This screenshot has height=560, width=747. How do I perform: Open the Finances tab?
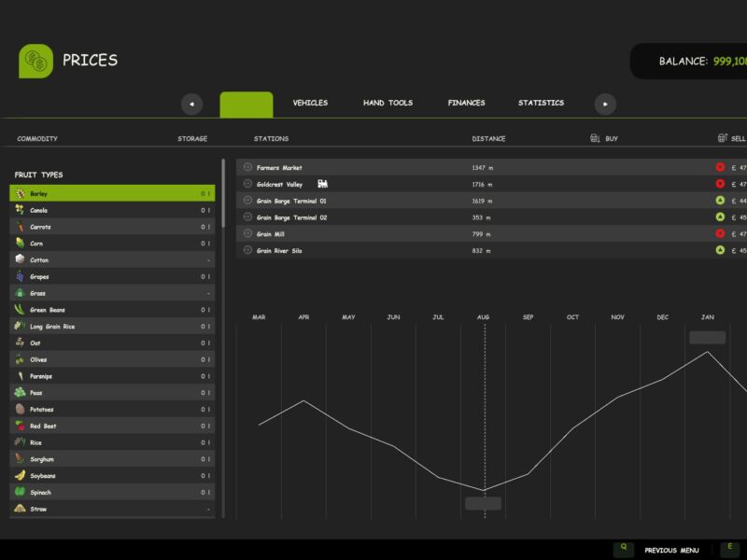coord(466,103)
